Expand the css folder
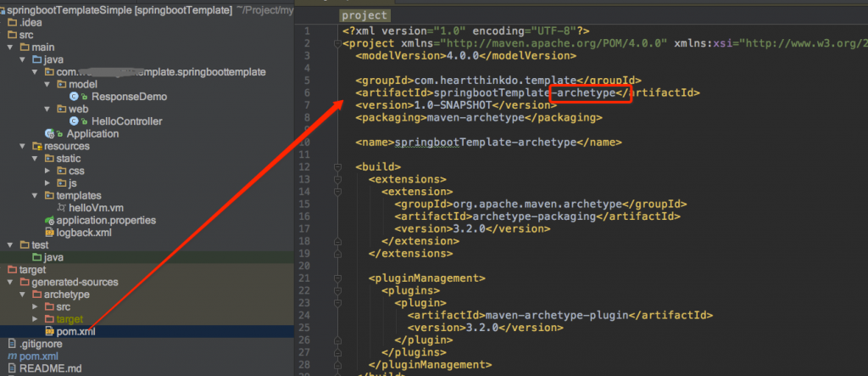 47,171
